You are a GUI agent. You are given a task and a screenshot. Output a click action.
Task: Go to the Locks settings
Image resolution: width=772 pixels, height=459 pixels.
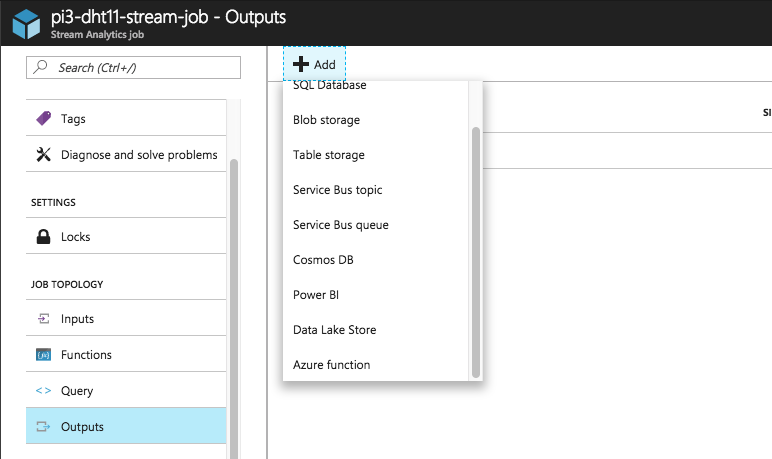pos(126,236)
